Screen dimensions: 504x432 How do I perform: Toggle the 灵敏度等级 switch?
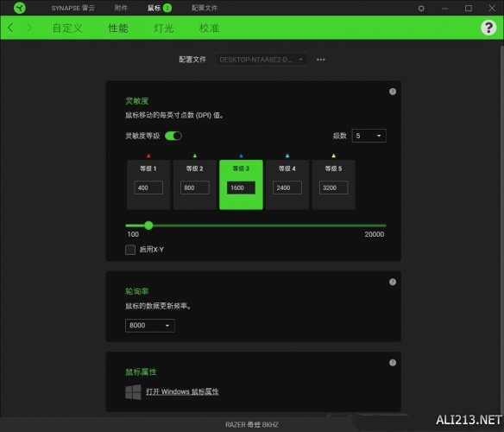[x=173, y=136]
